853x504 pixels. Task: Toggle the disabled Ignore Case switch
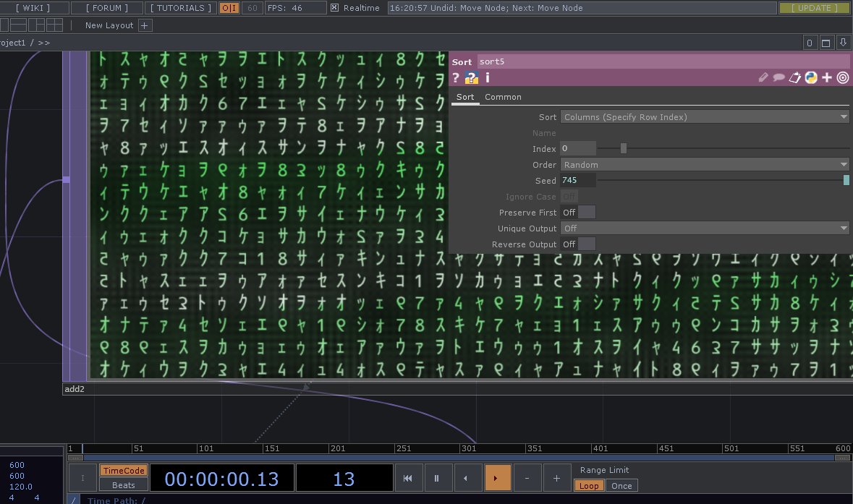tap(569, 197)
